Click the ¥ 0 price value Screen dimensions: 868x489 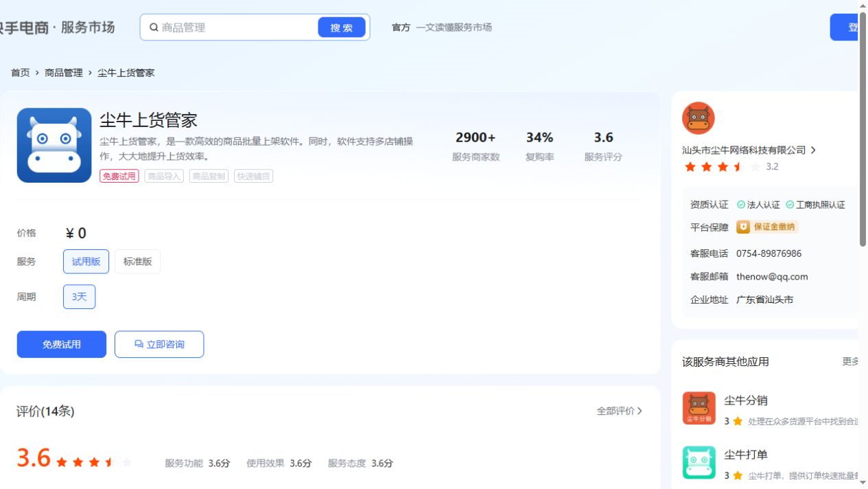tap(75, 234)
